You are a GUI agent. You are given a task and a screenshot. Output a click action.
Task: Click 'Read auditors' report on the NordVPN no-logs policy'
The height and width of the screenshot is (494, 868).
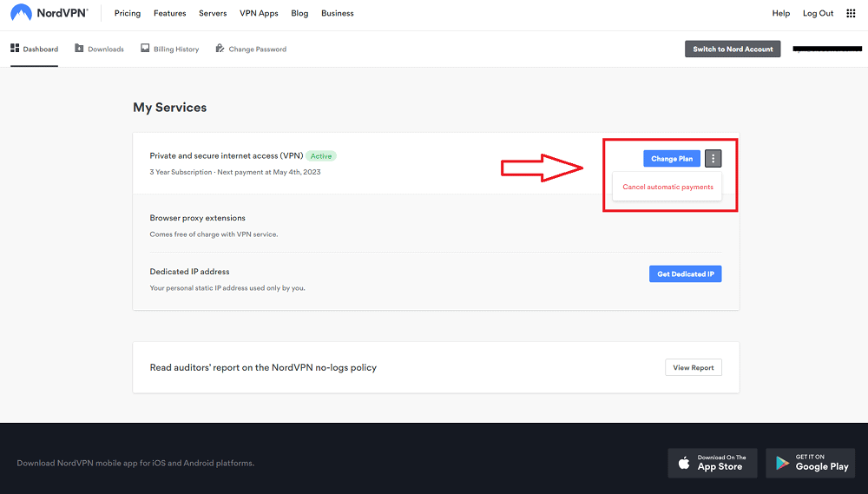(263, 368)
